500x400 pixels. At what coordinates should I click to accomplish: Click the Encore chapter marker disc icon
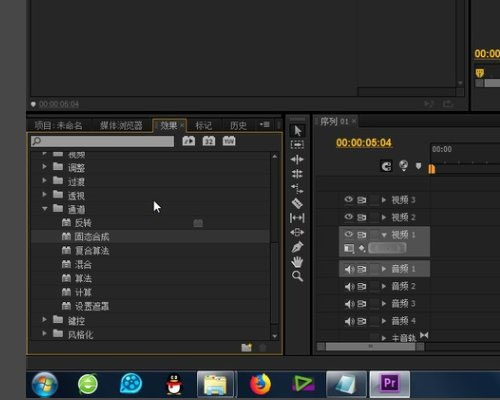[x=403, y=165]
